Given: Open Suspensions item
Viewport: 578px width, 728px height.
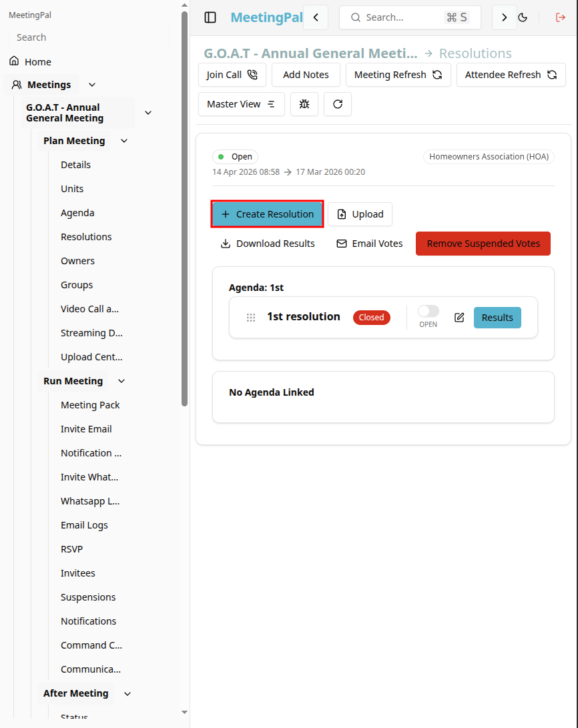Looking at the screenshot, I should point(88,597).
